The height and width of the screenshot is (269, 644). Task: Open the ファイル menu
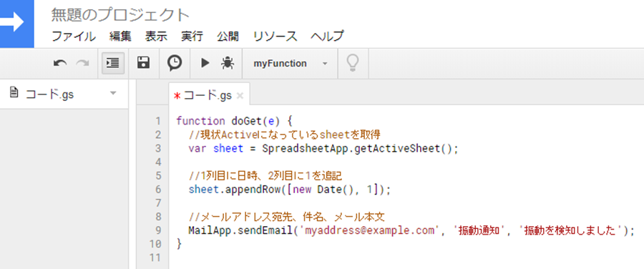coord(74,36)
